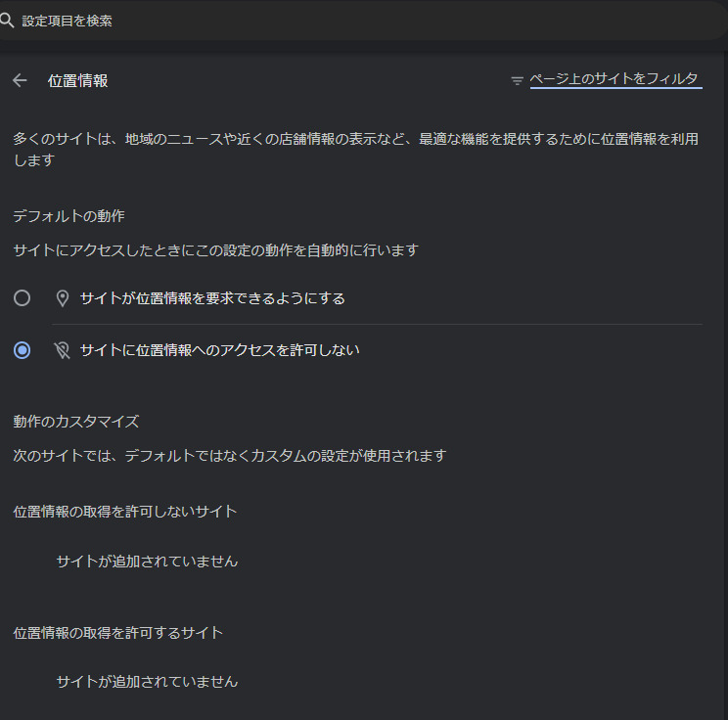Click the filter icon beside site filter
Viewport: 728px width, 720px height.
pos(518,80)
